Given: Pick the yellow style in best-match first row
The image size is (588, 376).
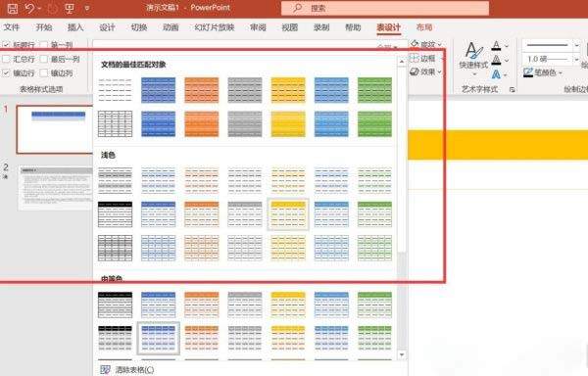Looking at the screenshot, I should click(x=288, y=90).
